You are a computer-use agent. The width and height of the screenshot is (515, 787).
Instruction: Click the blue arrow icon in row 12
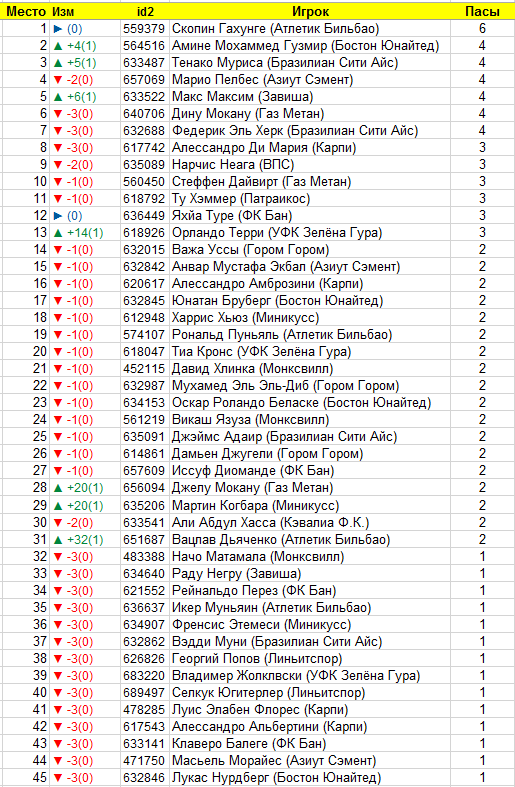[58, 216]
